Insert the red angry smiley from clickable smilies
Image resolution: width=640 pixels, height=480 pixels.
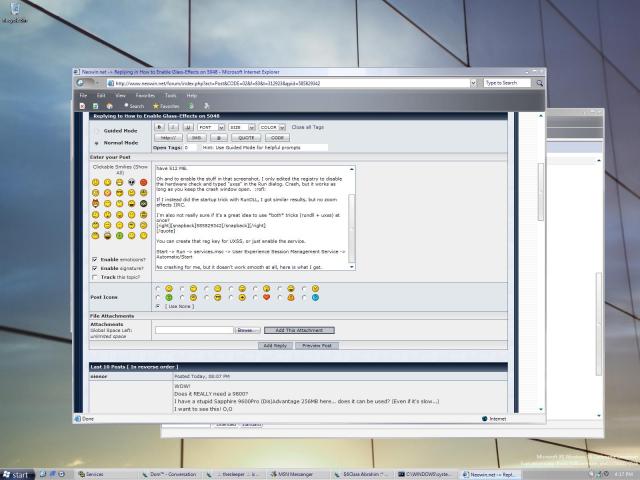click(144, 182)
